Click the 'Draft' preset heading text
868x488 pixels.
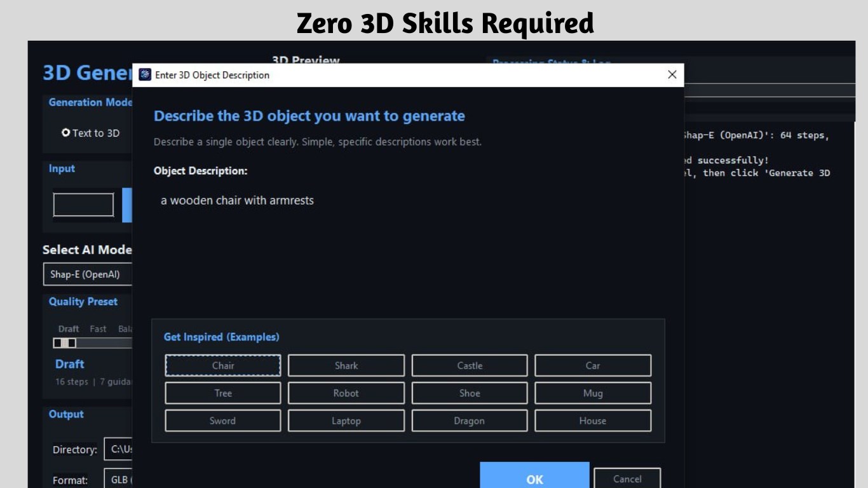point(70,364)
